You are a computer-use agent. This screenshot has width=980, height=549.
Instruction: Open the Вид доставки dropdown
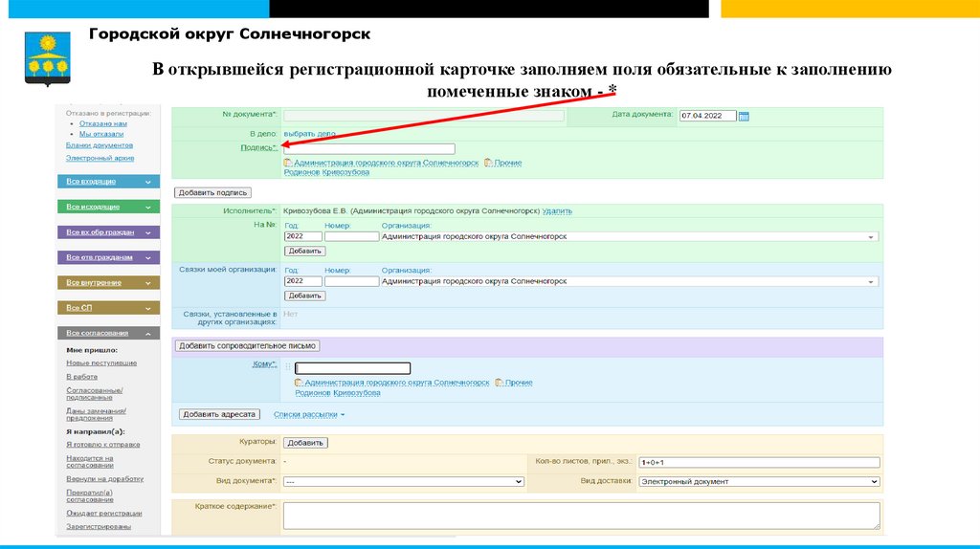[x=758, y=482]
